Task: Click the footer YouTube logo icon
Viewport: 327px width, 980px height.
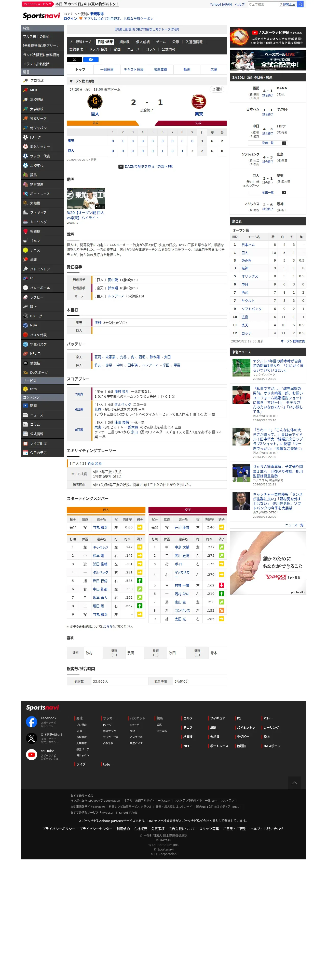Action: pyautogui.click(x=32, y=754)
